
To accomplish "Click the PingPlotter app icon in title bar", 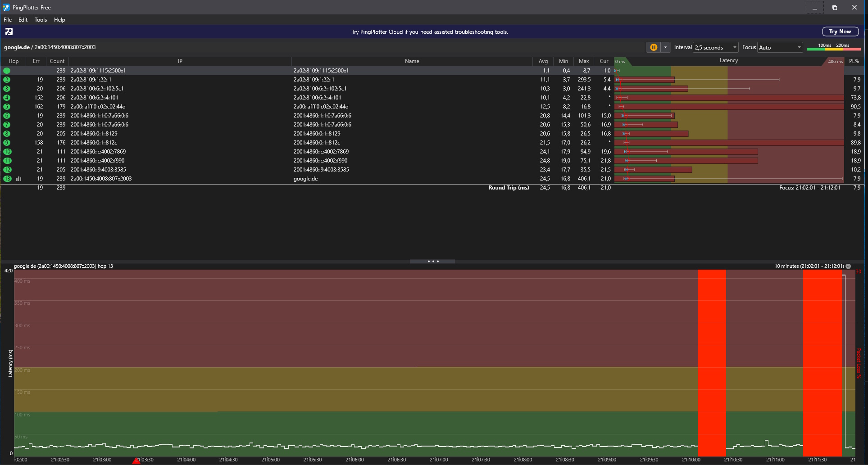I will pyautogui.click(x=6, y=7).
